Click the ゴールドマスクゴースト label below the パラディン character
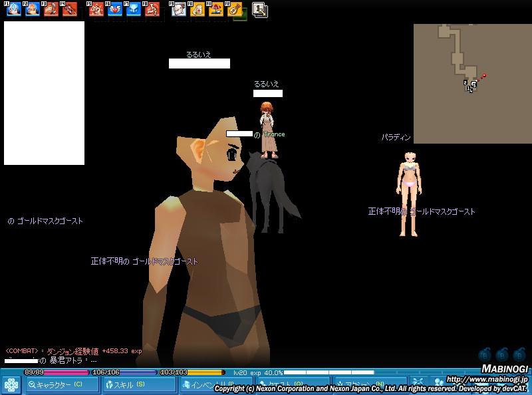 (422, 211)
